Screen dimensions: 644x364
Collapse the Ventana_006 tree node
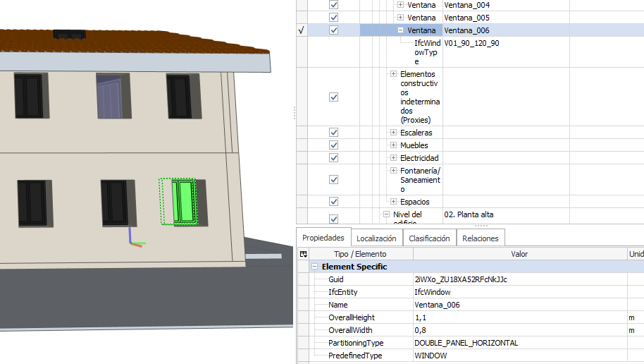point(400,30)
